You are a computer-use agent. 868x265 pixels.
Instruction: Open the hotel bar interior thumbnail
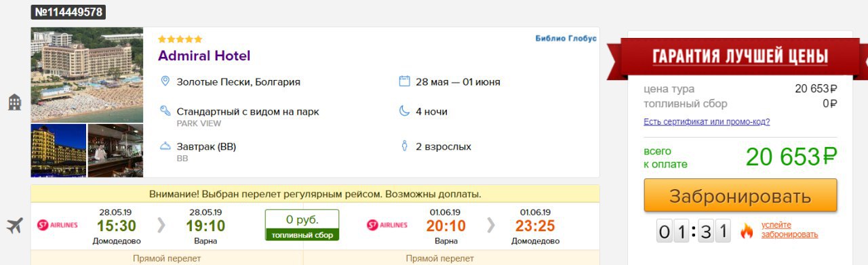coord(115,150)
